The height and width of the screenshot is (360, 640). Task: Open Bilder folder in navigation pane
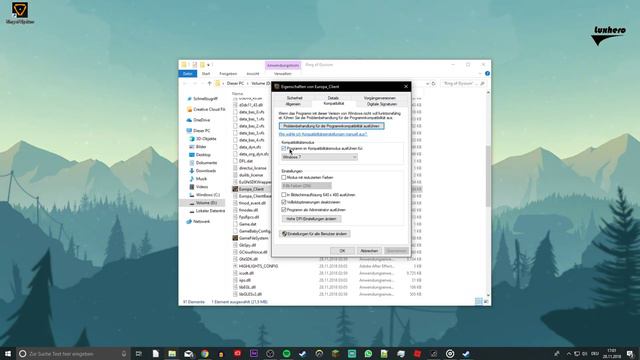coord(198,147)
